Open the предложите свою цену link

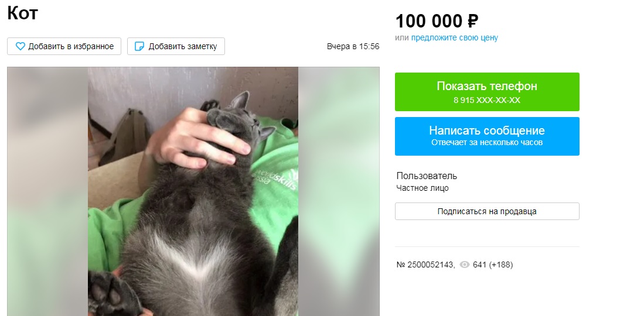(454, 38)
